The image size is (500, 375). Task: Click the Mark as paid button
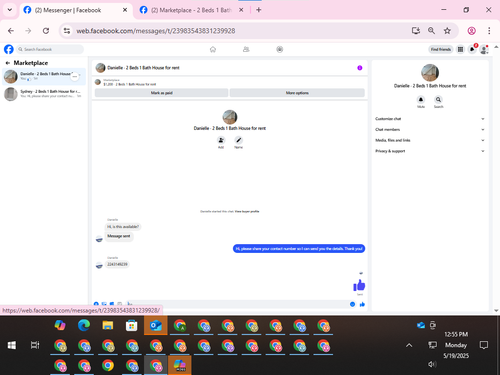click(x=162, y=93)
